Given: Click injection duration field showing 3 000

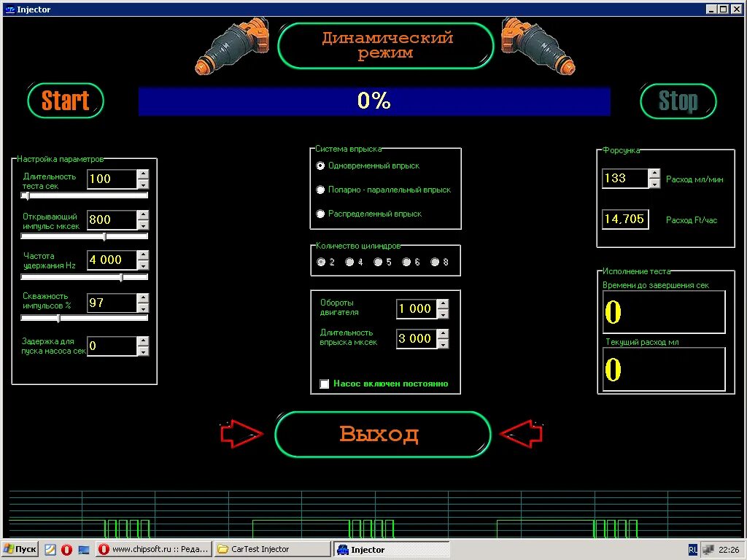Looking at the screenshot, I should [x=417, y=338].
